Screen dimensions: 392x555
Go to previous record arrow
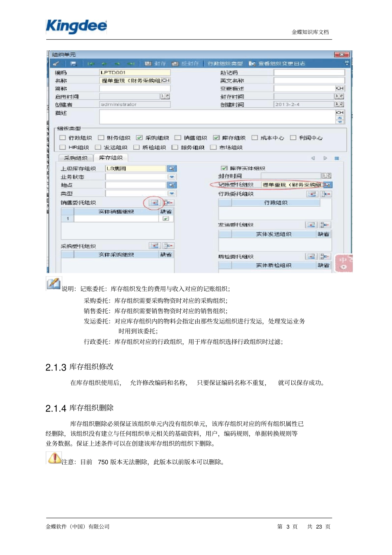click(104, 64)
